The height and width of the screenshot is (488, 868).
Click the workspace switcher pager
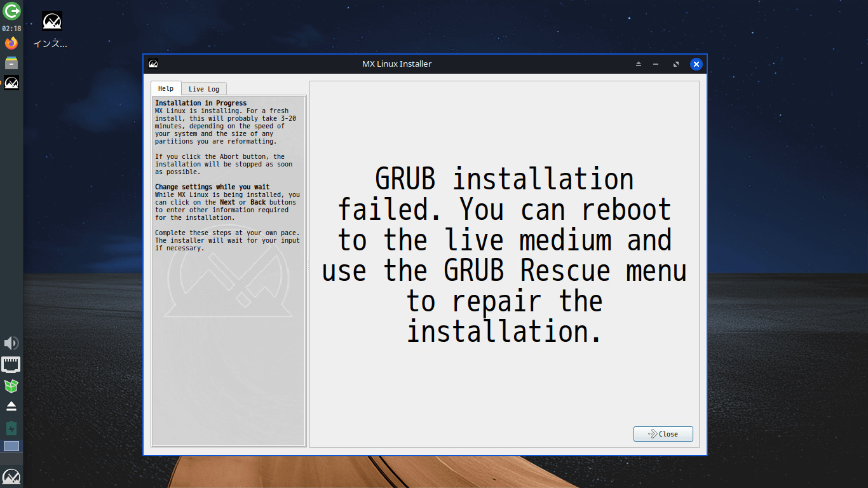pos(11,446)
